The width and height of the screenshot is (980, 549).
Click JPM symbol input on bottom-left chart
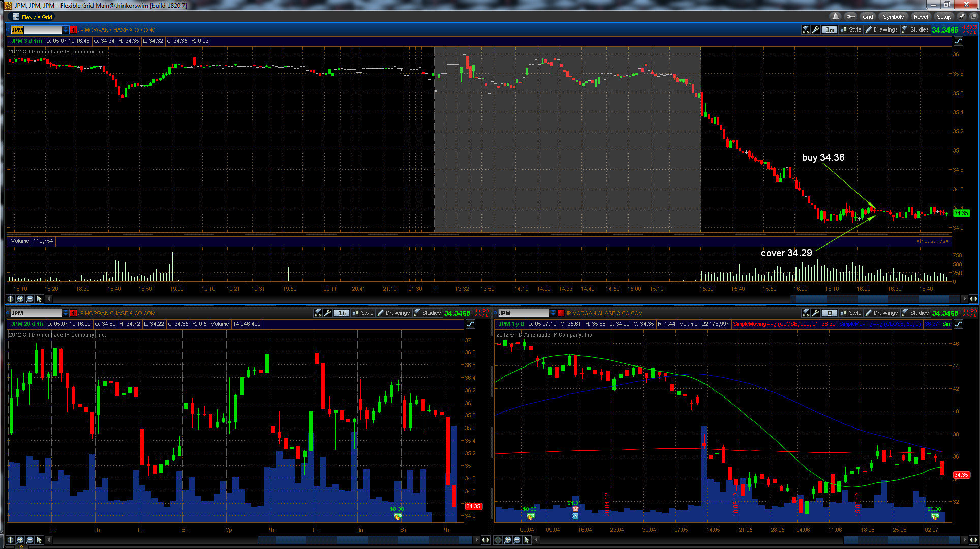36,313
